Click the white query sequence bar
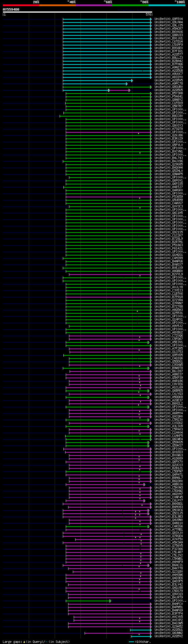 click(78, 12)
